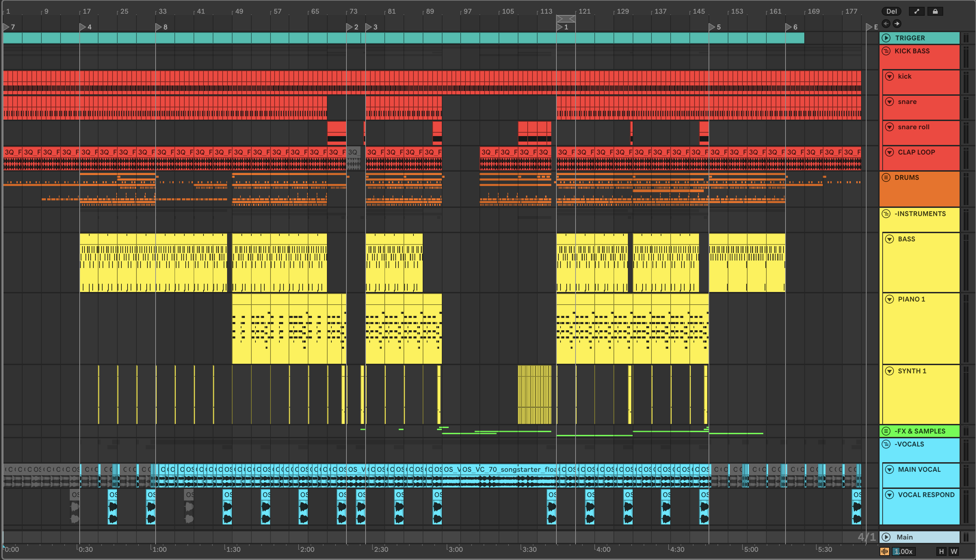The height and width of the screenshot is (560, 976).
Task: Select the dense SYNTH 1 clip near bar 113
Action: click(535, 395)
